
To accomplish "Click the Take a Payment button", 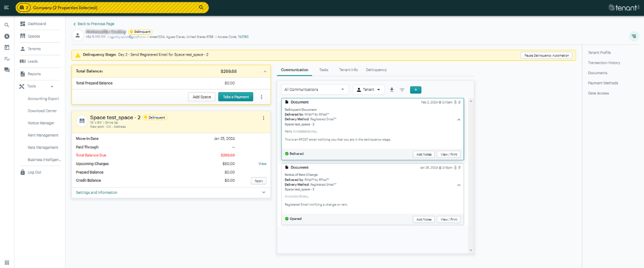I will click(236, 97).
